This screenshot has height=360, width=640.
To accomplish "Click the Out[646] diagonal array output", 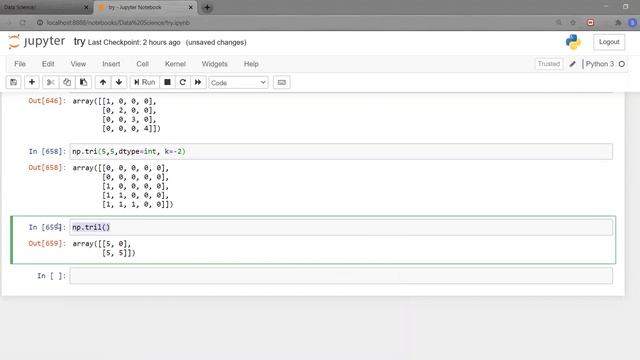I will (x=117, y=115).
